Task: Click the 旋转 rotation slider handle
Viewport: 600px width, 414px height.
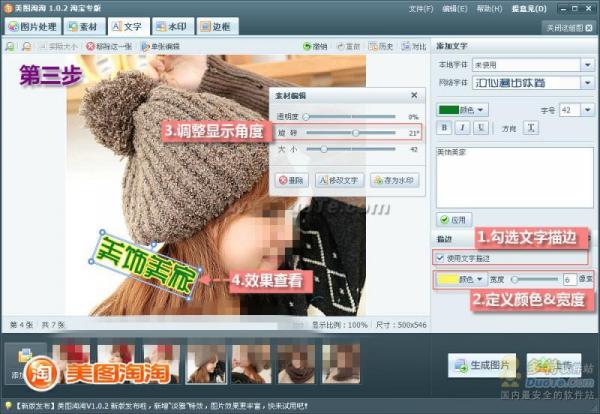Action: click(x=355, y=133)
